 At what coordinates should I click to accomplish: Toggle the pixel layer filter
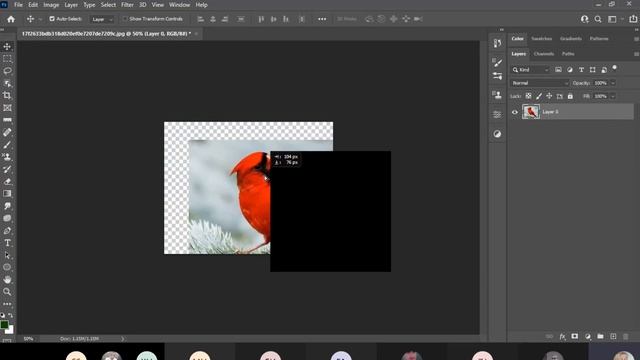(558, 70)
